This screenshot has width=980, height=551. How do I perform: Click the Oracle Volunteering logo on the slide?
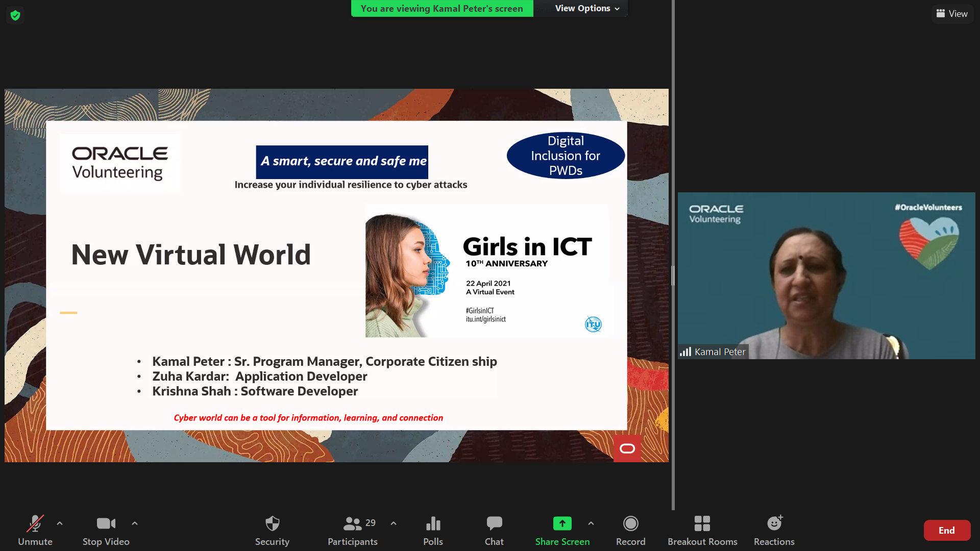(120, 163)
